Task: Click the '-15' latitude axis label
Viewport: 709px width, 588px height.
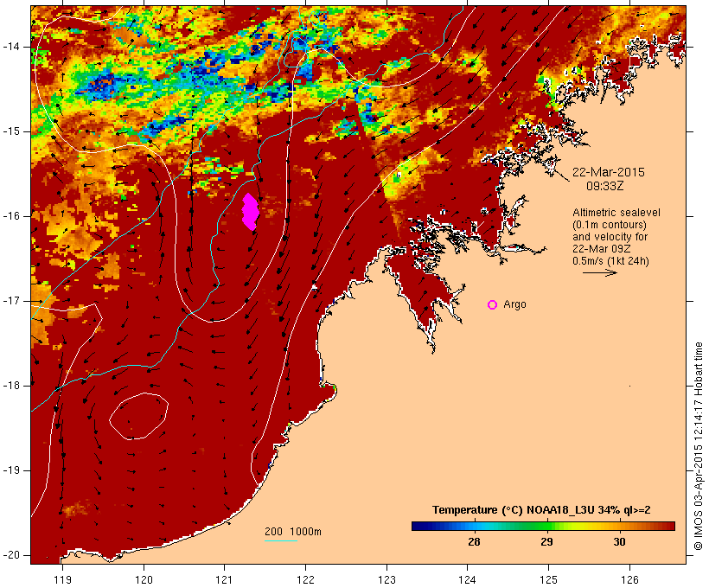Action: [x=11, y=131]
